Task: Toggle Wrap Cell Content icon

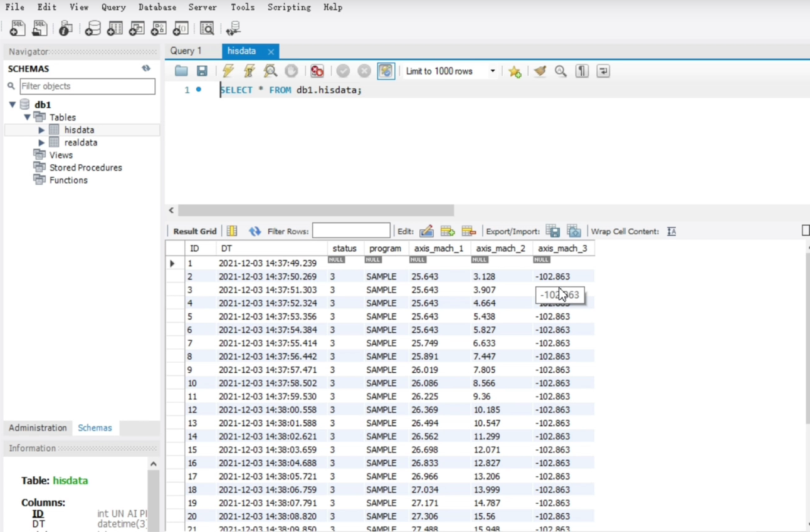Action: point(671,231)
